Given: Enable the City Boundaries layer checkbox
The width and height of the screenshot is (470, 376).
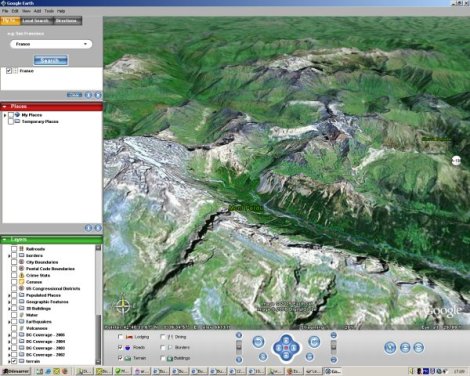Looking at the screenshot, I should pos(14,262).
